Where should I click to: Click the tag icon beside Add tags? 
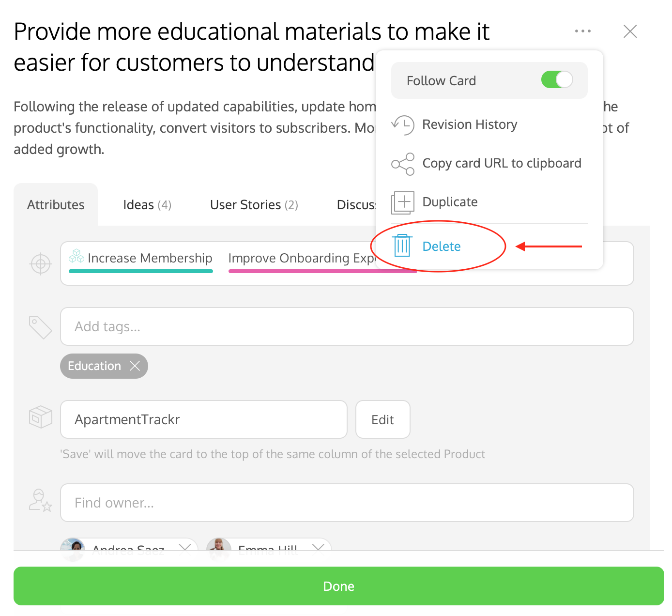click(x=40, y=327)
